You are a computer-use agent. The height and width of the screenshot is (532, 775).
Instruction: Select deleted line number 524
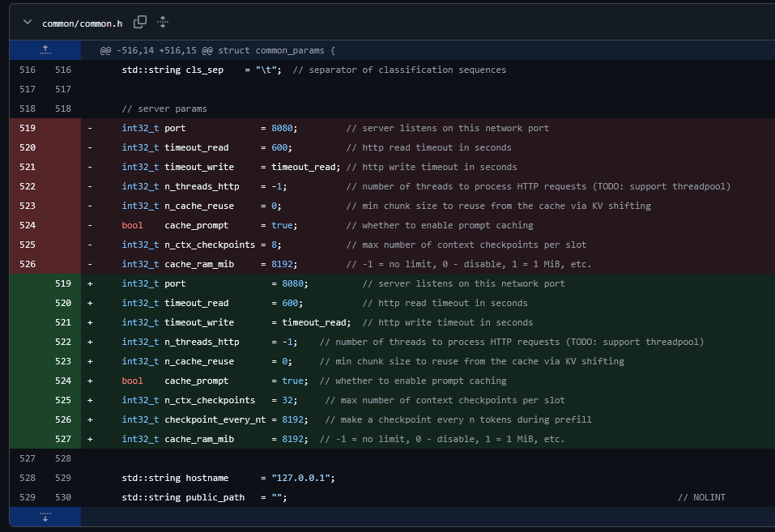28,225
